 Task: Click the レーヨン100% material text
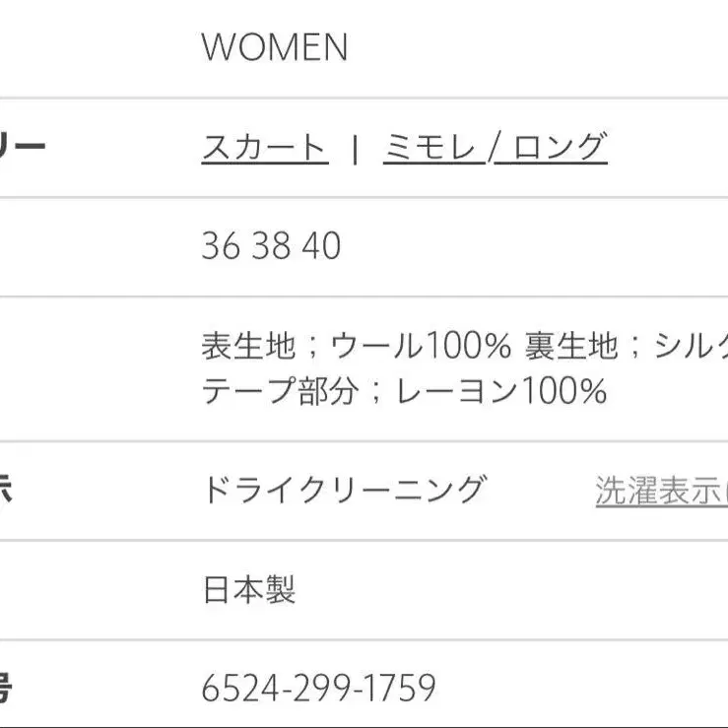500,392
